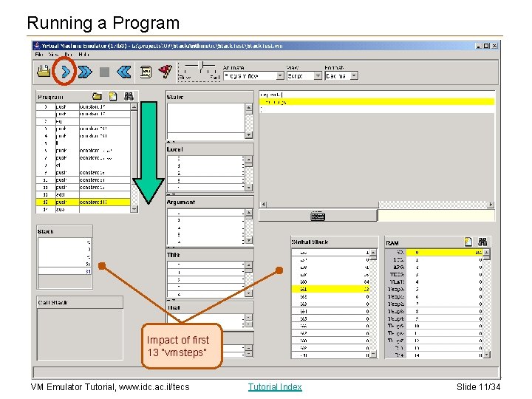This screenshot has height=399, width=532.
Task: Click the RAM panel binoculars search icon
Action: (482, 242)
